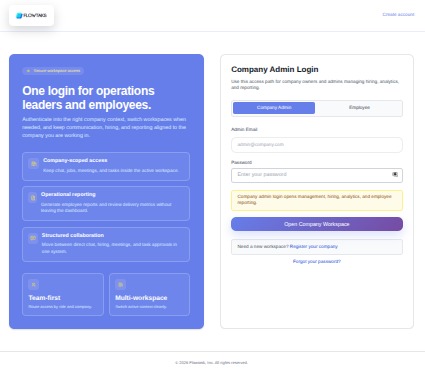Open the Register your company link

point(314,246)
